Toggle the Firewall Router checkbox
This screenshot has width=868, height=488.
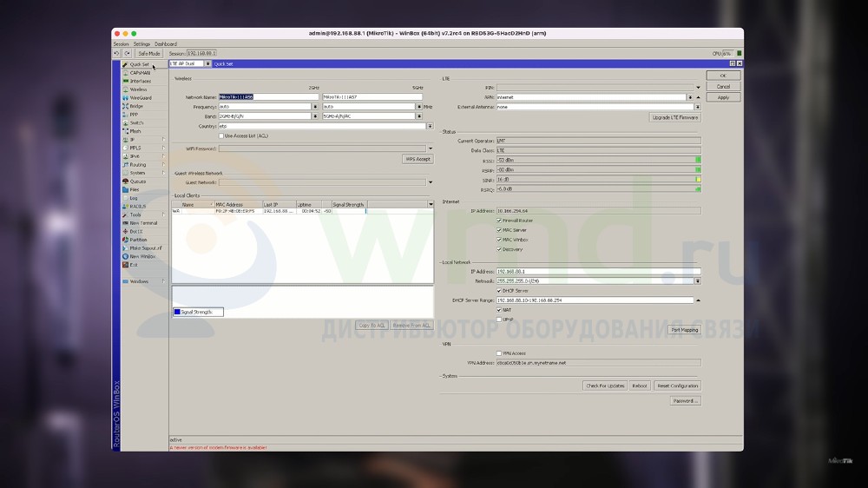click(499, 221)
